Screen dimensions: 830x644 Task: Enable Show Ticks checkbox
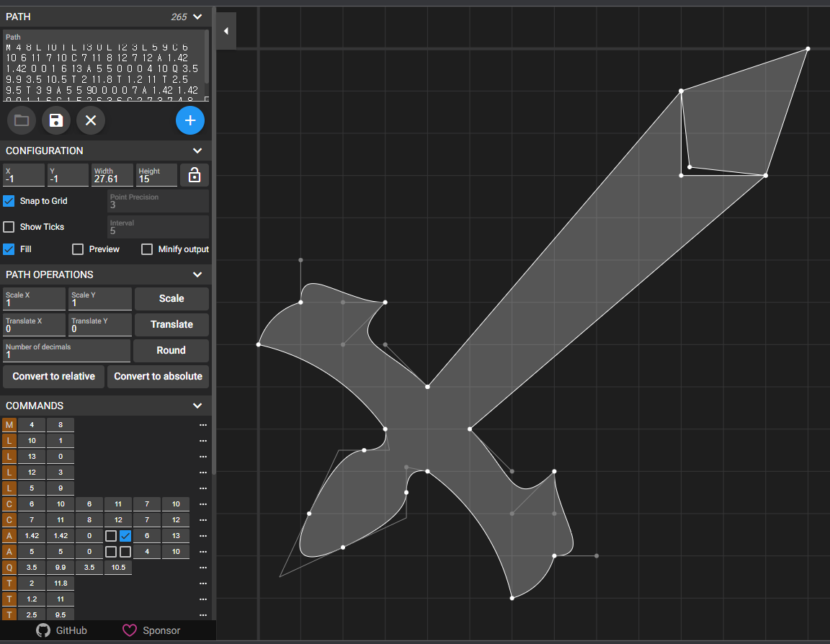[x=9, y=227]
